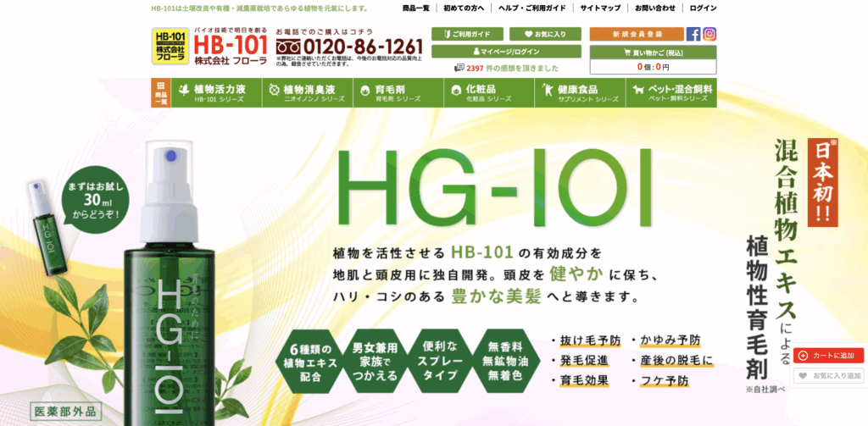The image size is (868, 426).
Task: Click the お気に入り green button
Action: pyautogui.click(x=545, y=34)
